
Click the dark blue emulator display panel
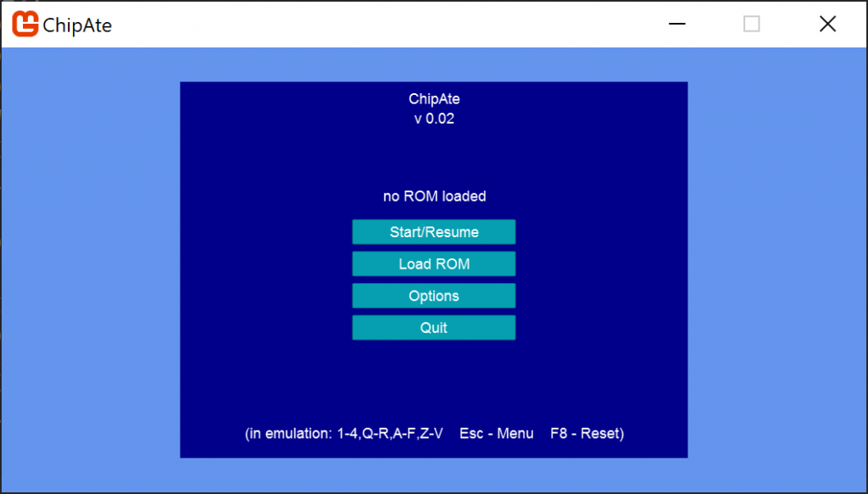click(254, 381)
